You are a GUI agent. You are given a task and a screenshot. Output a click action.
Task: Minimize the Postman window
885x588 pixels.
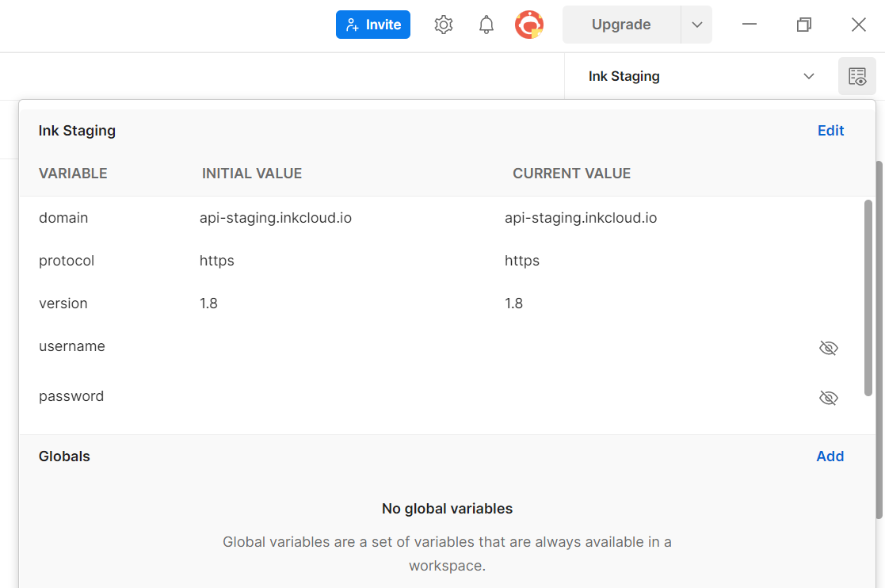click(x=750, y=25)
